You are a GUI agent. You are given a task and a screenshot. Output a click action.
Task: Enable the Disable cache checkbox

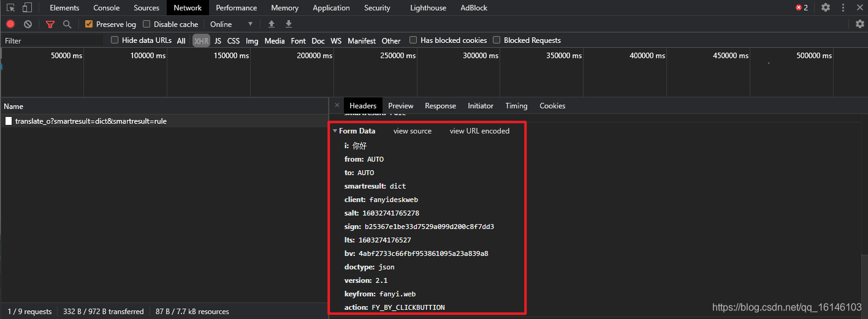coord(147,24)
